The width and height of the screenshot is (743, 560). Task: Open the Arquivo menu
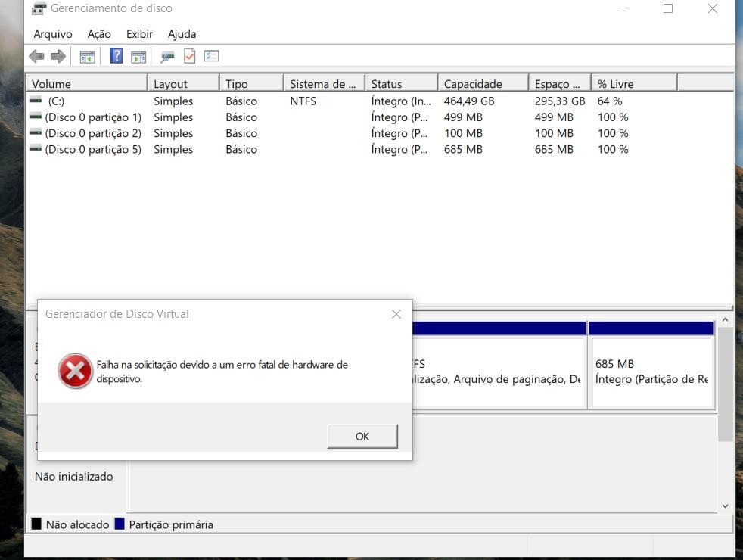53,34
